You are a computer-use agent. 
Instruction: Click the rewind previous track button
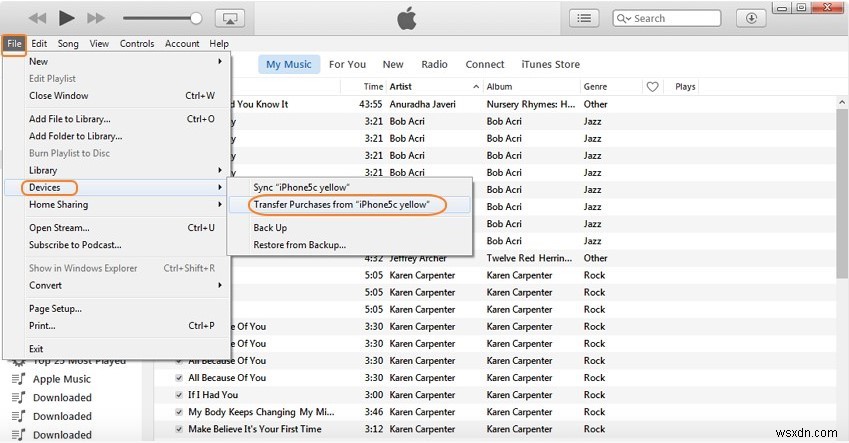pyautogui.click(x=37, y=18)
